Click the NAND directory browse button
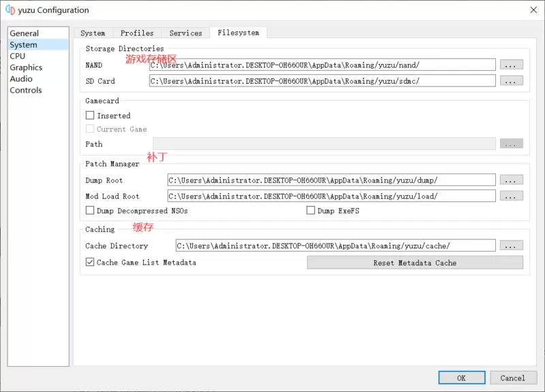This screenshot has width=545, height=392. point(512,65)
